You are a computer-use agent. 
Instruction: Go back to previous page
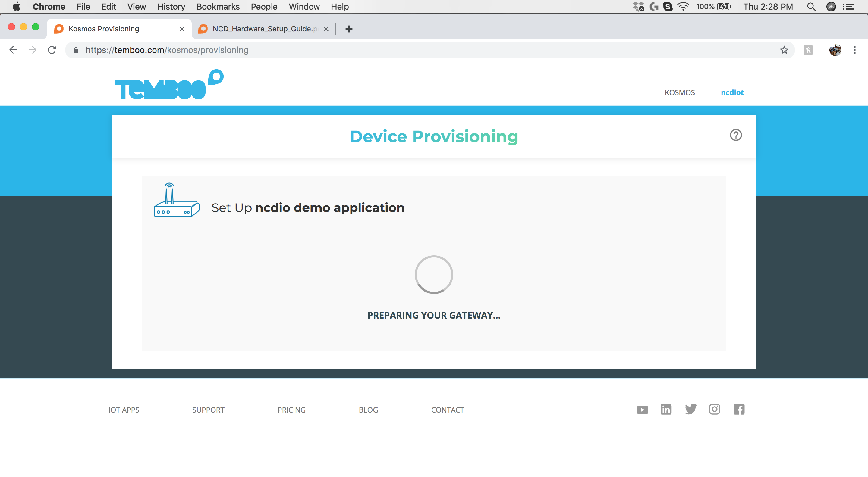coord(13,50)
